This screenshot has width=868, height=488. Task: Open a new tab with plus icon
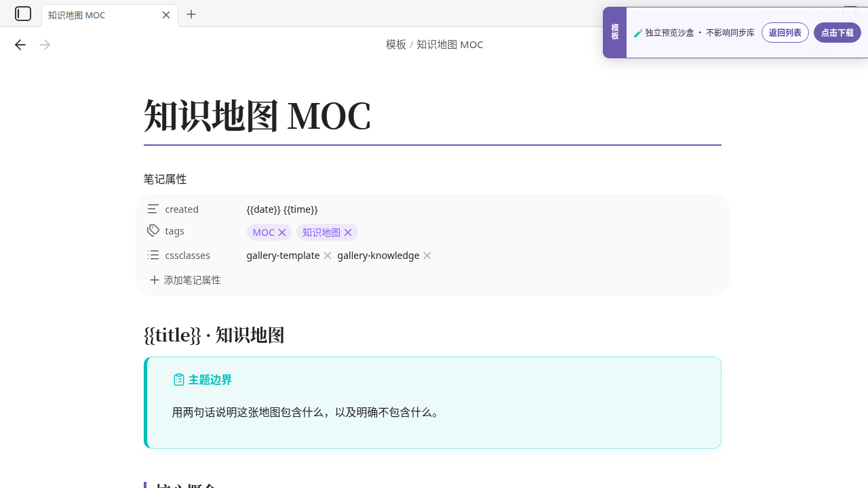[191, 14]
